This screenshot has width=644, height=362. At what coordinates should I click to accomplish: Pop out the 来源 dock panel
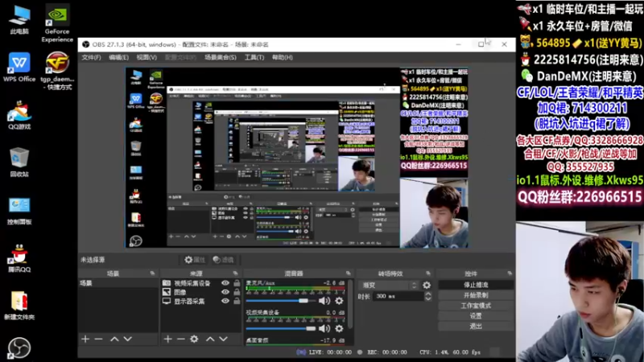235,274
